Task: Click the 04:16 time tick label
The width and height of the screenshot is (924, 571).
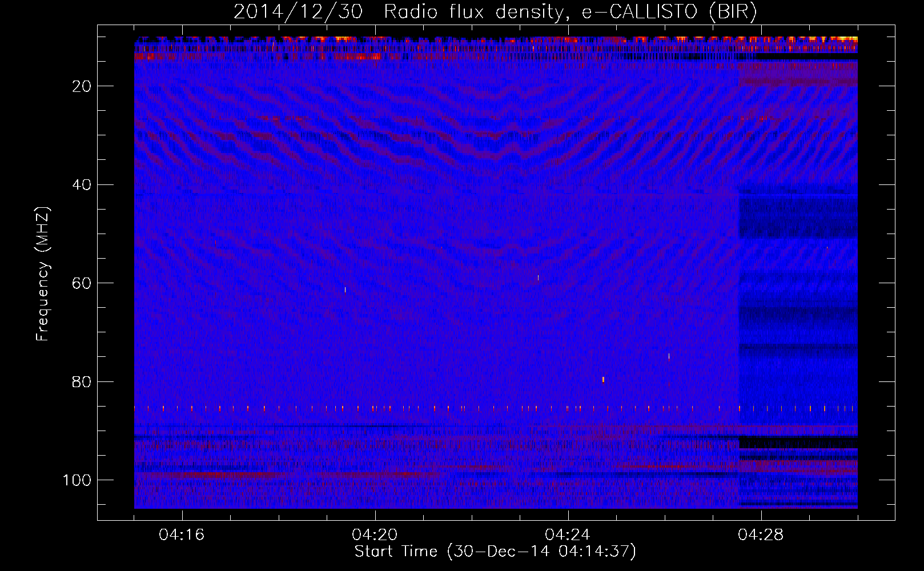Action: tap(182, 535)
